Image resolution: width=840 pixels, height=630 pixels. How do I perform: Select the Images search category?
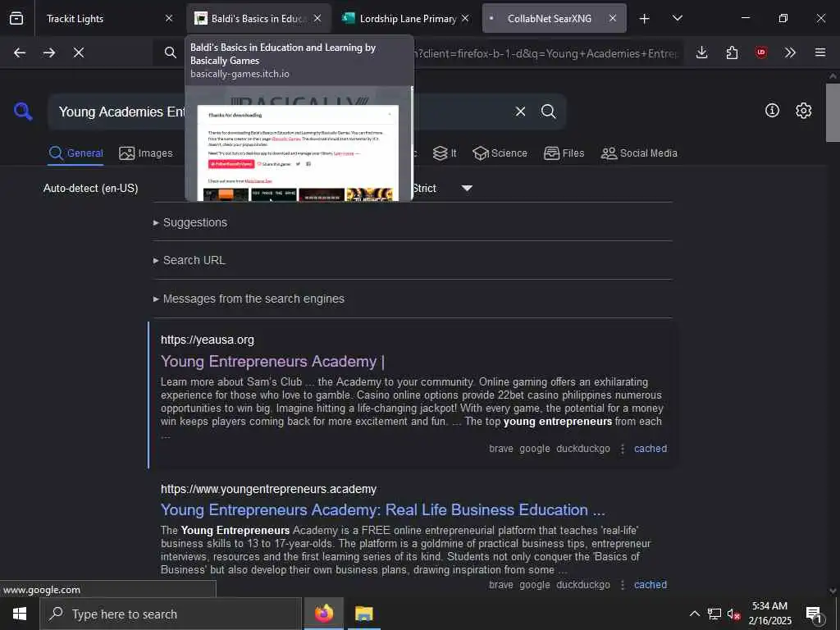pos(146,153)
